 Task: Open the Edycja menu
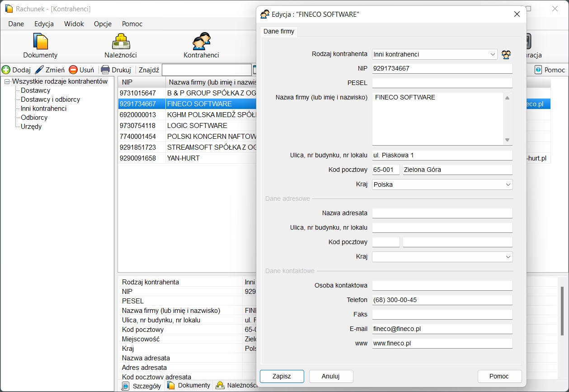pyautogui.click(x=44, y=24)
